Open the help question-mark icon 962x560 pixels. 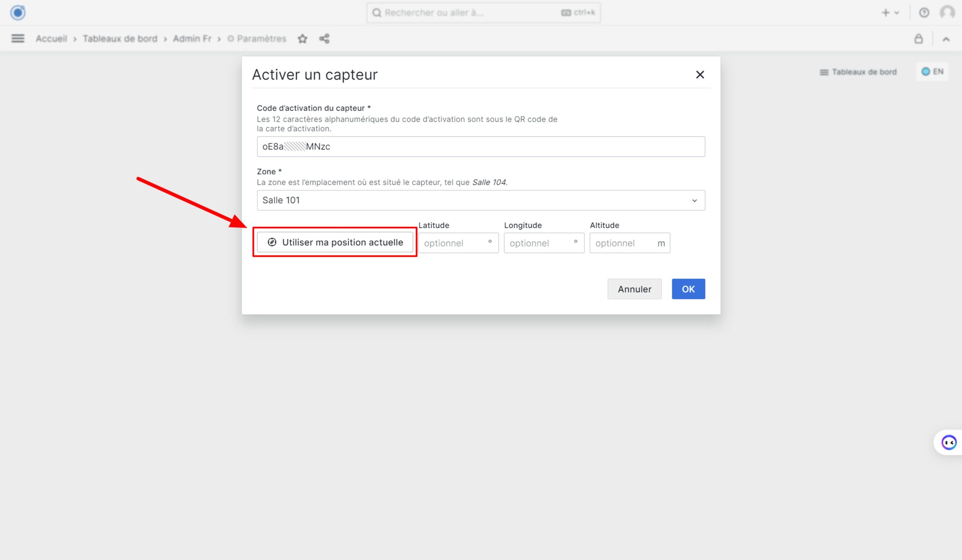point(924,13)
